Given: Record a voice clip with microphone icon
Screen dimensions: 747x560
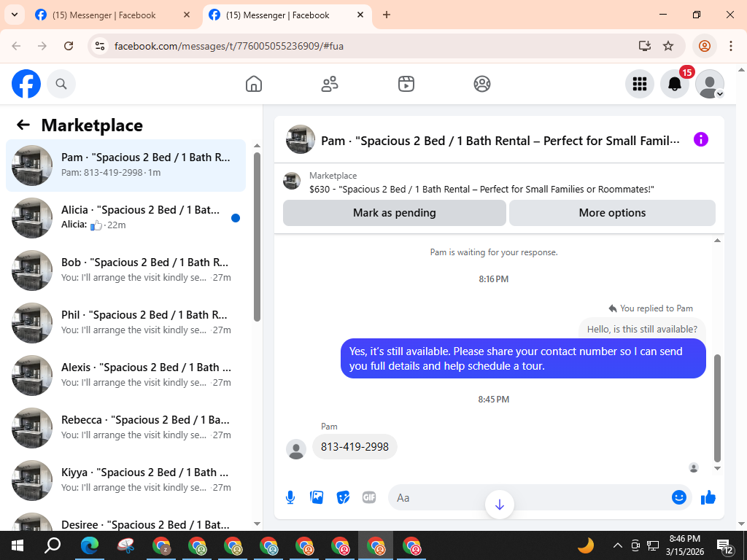Looking at the screenshot, I should pos(290,497).
